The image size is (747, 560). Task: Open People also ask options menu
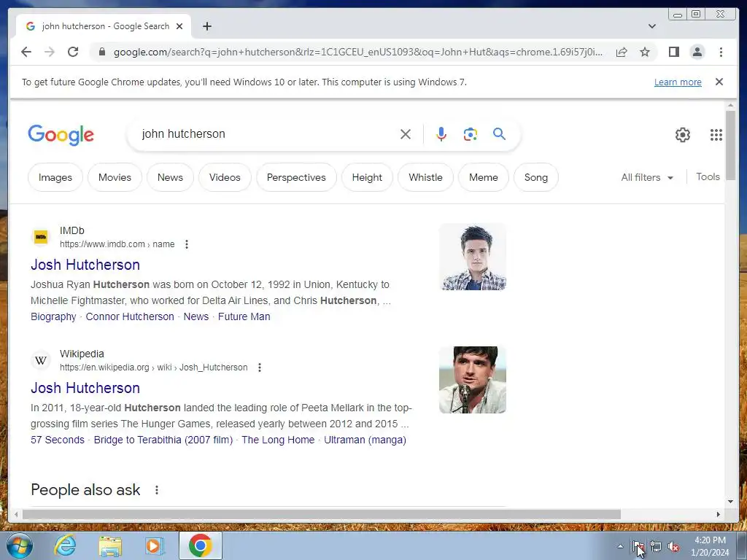click(x=157, y=490)
